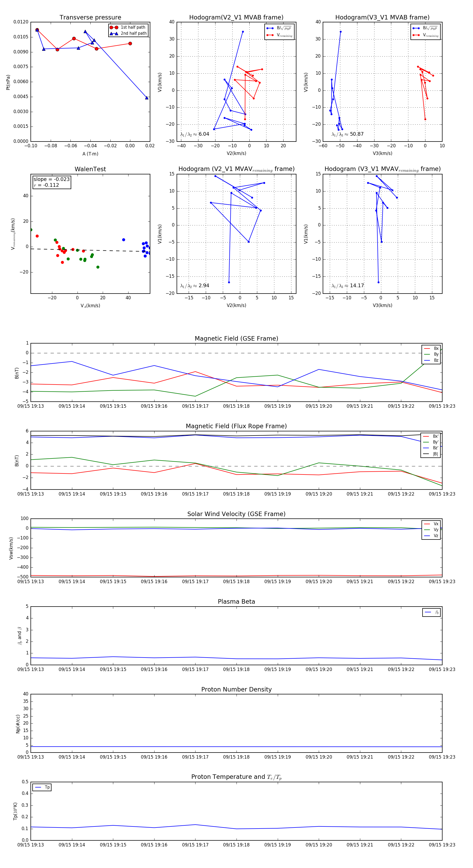Select the "By'" legend entry

[x=431, y=442]
